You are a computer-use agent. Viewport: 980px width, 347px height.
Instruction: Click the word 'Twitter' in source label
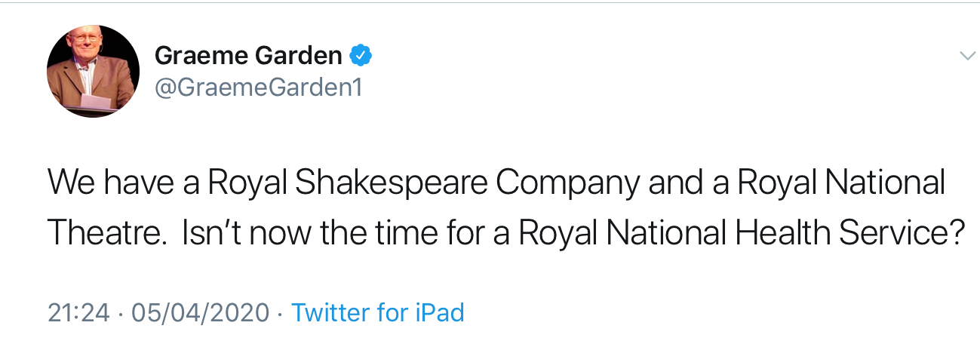click(x=332, y=312)
